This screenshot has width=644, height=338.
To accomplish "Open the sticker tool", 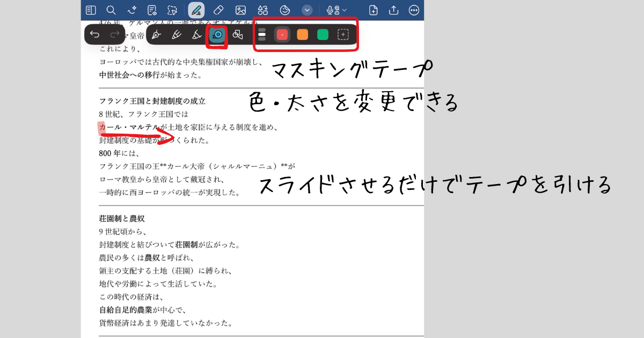I will (x=285, y=10).
